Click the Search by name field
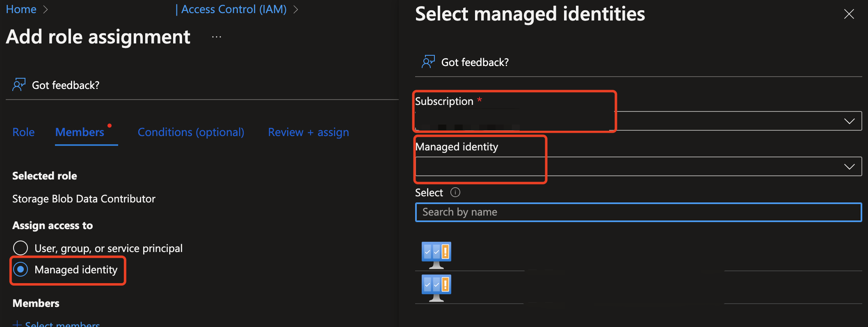 click(x=638, y=212)
